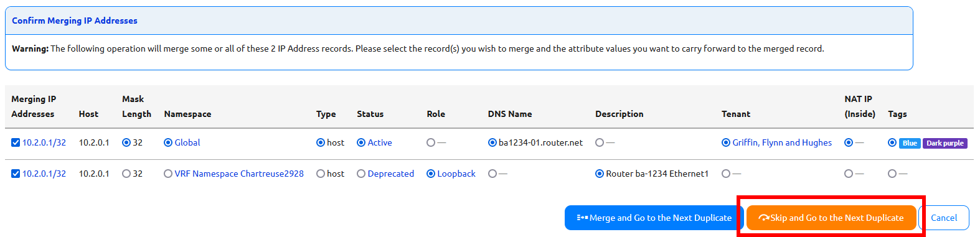Select mask length 32 radio in Global row
980x237 pixels.
126,142
